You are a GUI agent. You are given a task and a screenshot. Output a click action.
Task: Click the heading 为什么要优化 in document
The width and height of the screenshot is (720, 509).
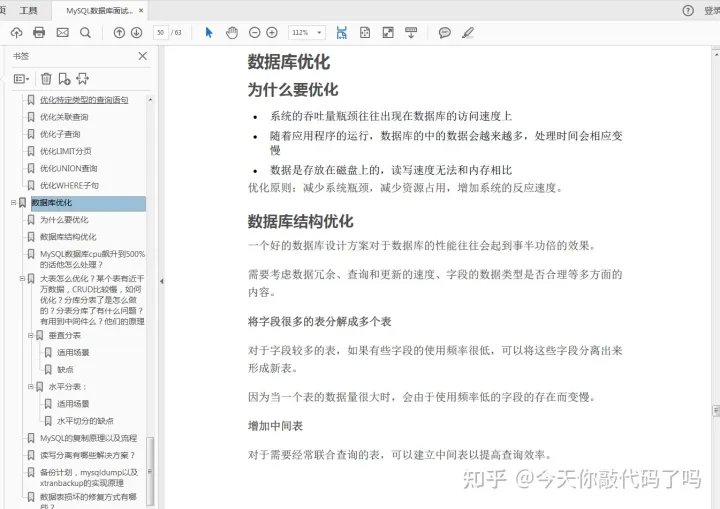click(293, 90)
